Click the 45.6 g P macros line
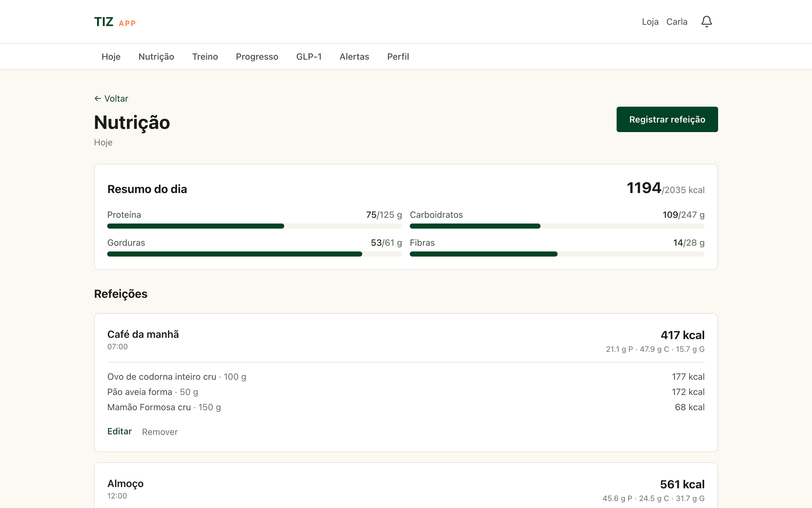The height and width of the screenshot is (508, 812). coord(653,498)
